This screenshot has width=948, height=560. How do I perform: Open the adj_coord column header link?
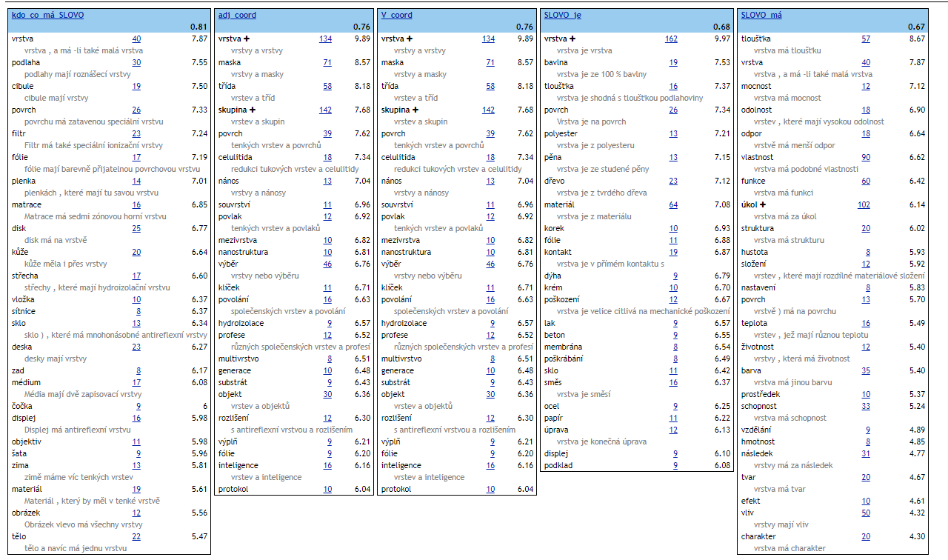pyautogui.click(x=238, y=15)
